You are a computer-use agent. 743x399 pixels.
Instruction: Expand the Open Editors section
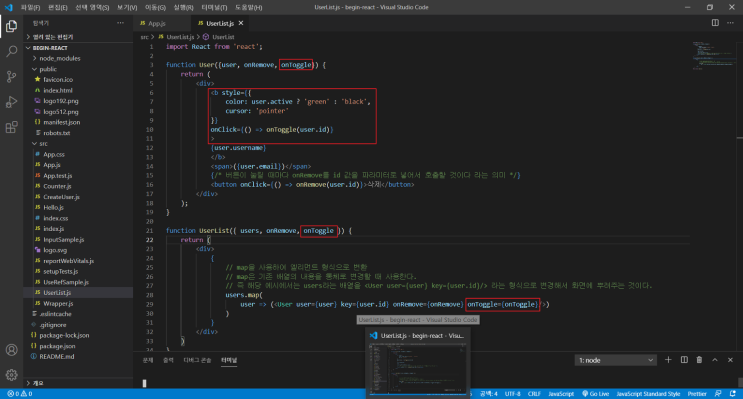tap(52, 37)
